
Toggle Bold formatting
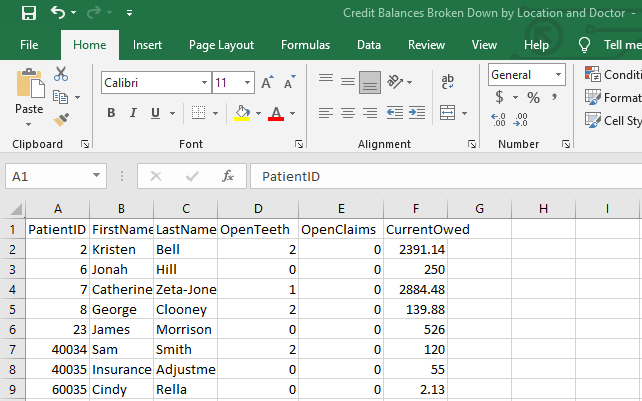[x=111, y=112]
